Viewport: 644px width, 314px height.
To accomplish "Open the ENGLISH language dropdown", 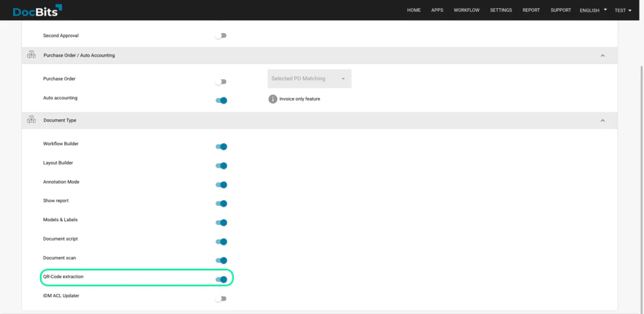I will tap(593, 10).
